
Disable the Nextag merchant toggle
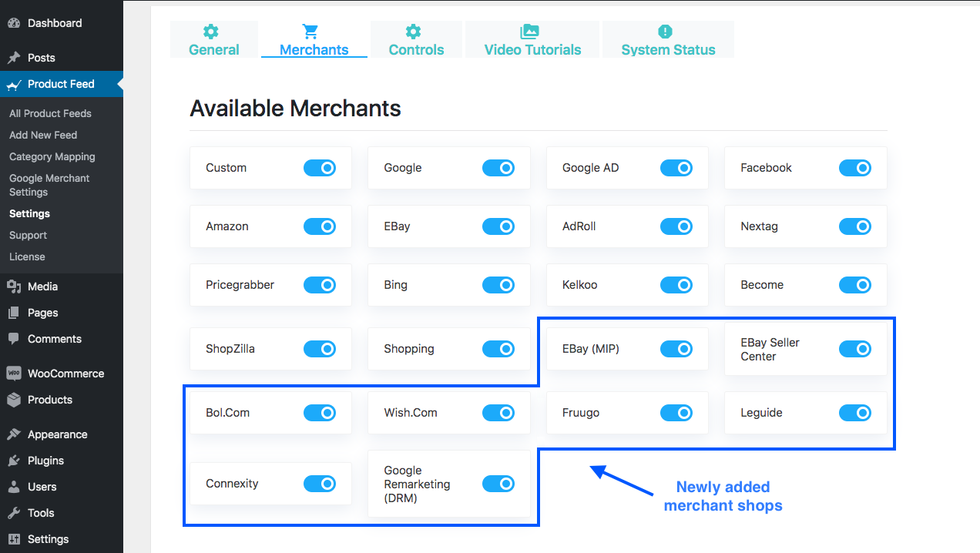(x=855, y=226)
